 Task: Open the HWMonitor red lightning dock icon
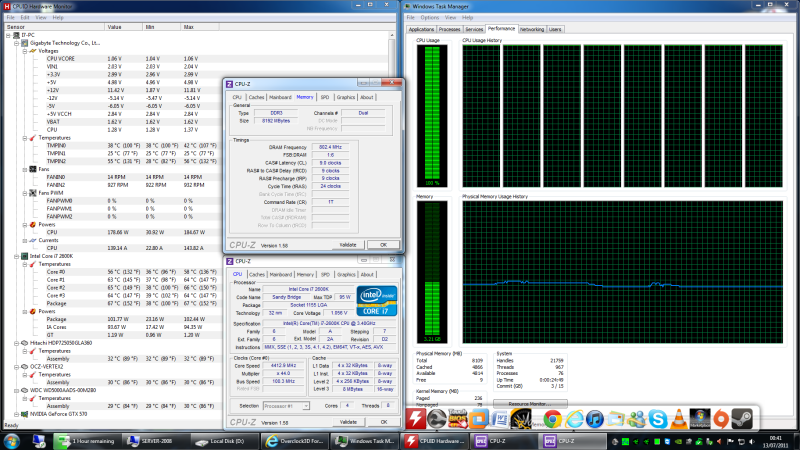click(x=415, y=419)
